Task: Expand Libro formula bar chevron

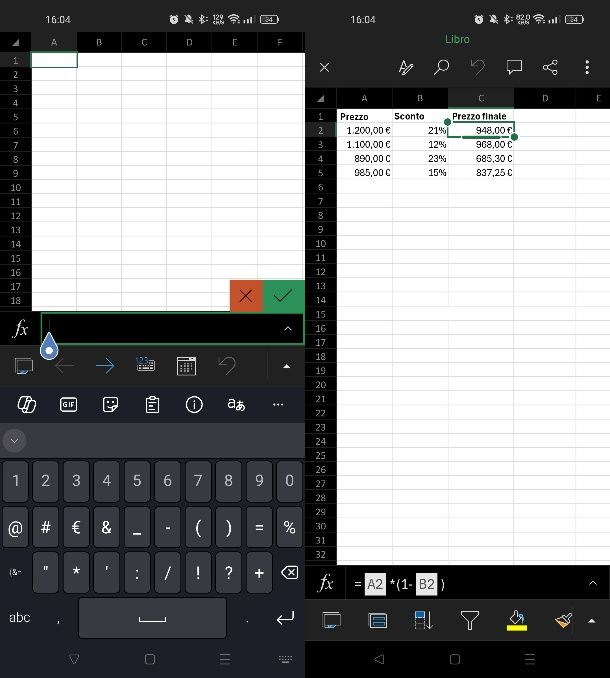Action: click(593, 583)
